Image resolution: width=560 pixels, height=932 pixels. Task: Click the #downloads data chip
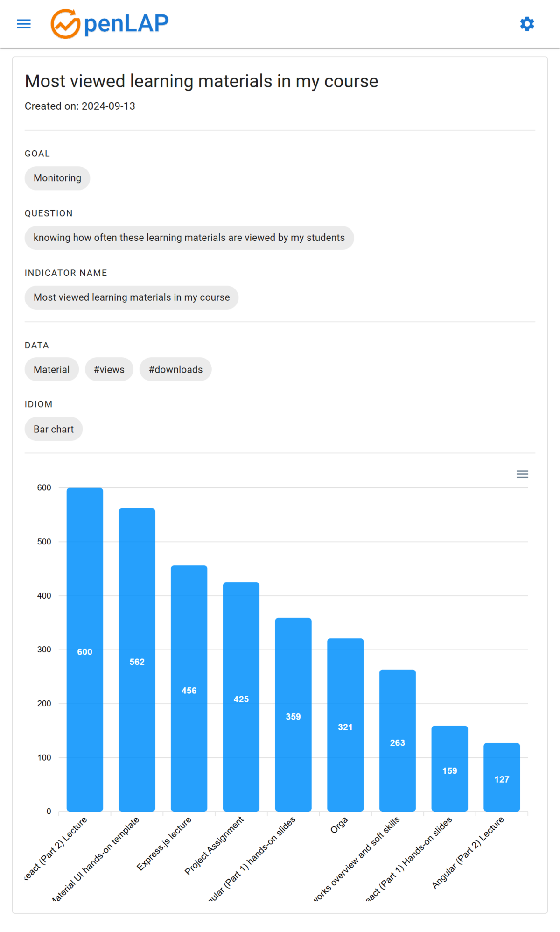click(x=175, y=370)
